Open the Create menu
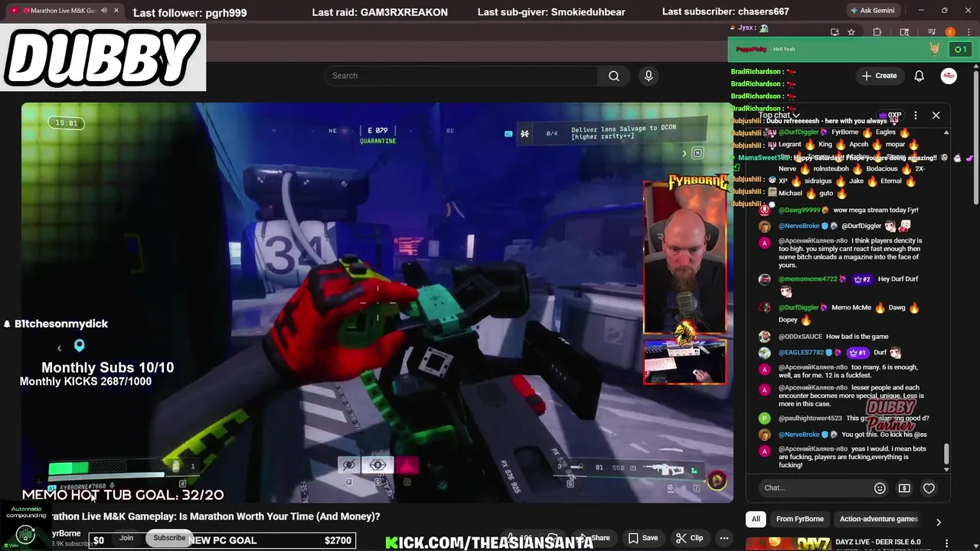 pos(879,76)
